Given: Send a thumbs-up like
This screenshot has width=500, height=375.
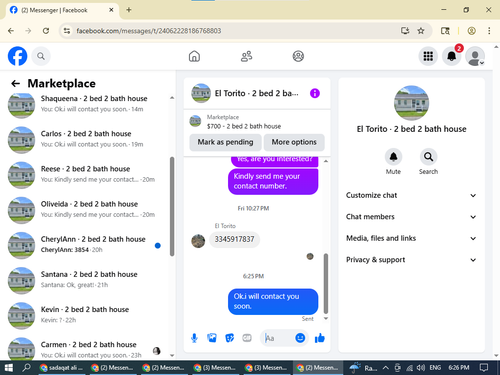Looking at the screenshot, I should point(319,338).
